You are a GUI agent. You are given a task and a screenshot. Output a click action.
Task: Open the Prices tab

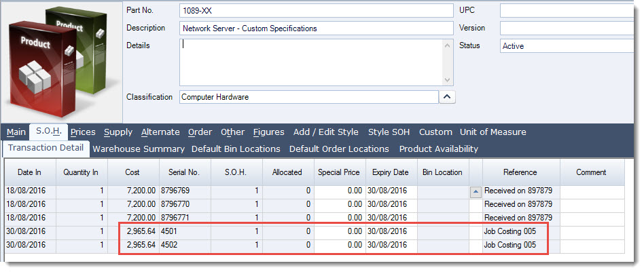pyautogui.click(x=83, y=132)
